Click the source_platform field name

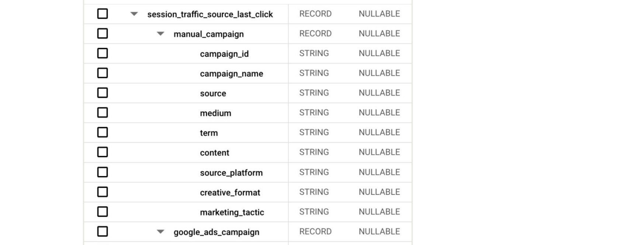(x=232, y=172)
